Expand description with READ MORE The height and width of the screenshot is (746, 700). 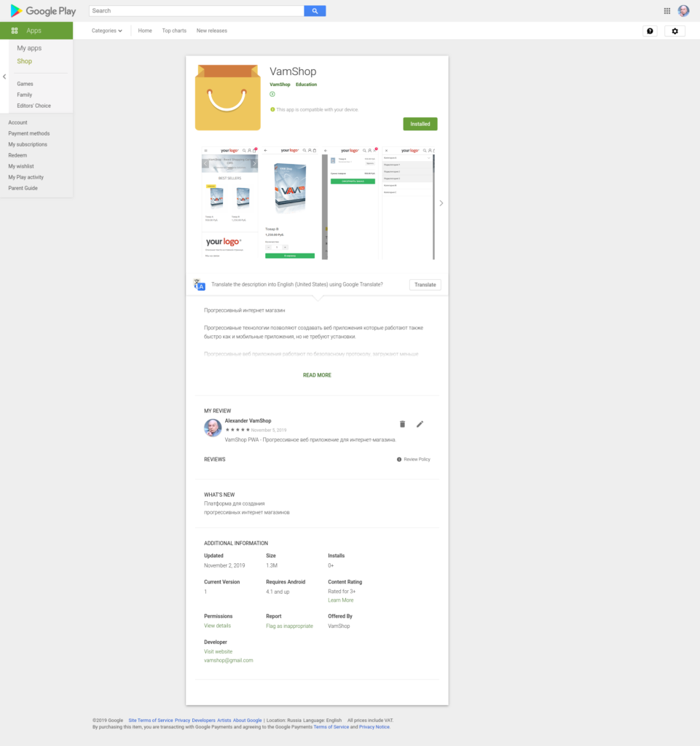coord(317,375)
